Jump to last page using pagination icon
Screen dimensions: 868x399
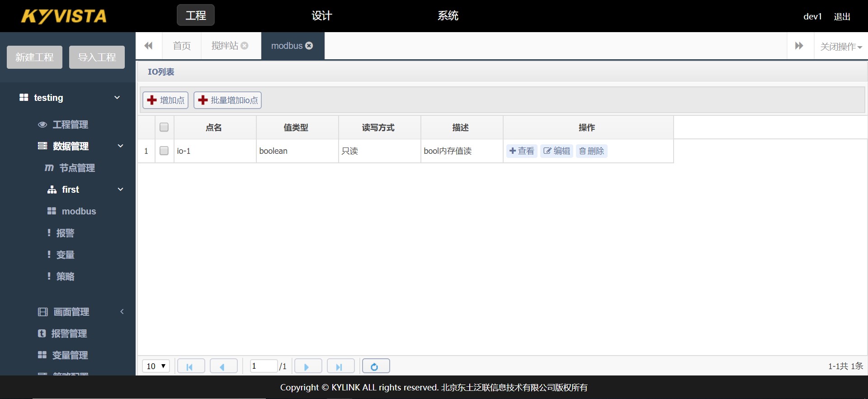pos(340,366)
